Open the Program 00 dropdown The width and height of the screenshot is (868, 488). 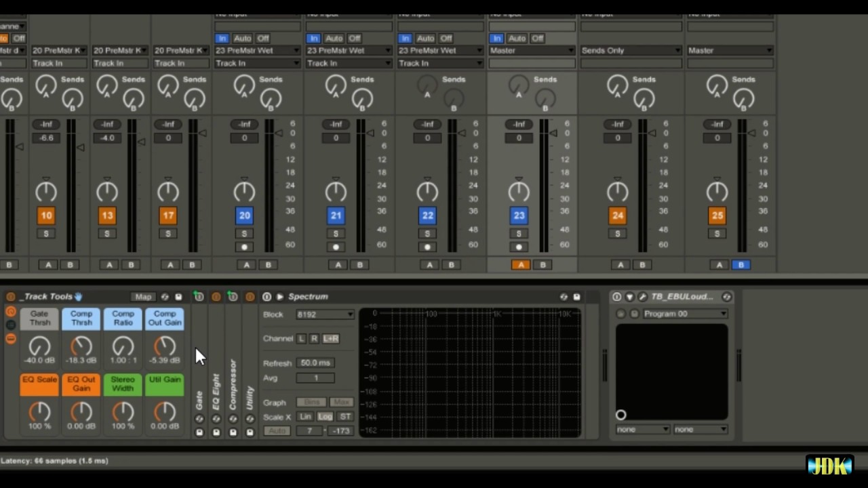pyautogui.click(x=685, y=314)
